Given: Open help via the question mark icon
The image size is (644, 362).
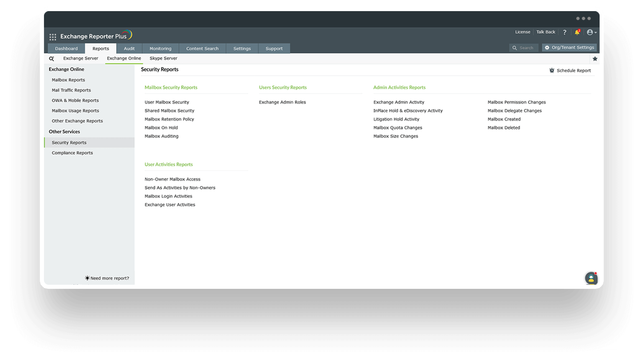Looking at the screenshot, I should coord(565,32).
